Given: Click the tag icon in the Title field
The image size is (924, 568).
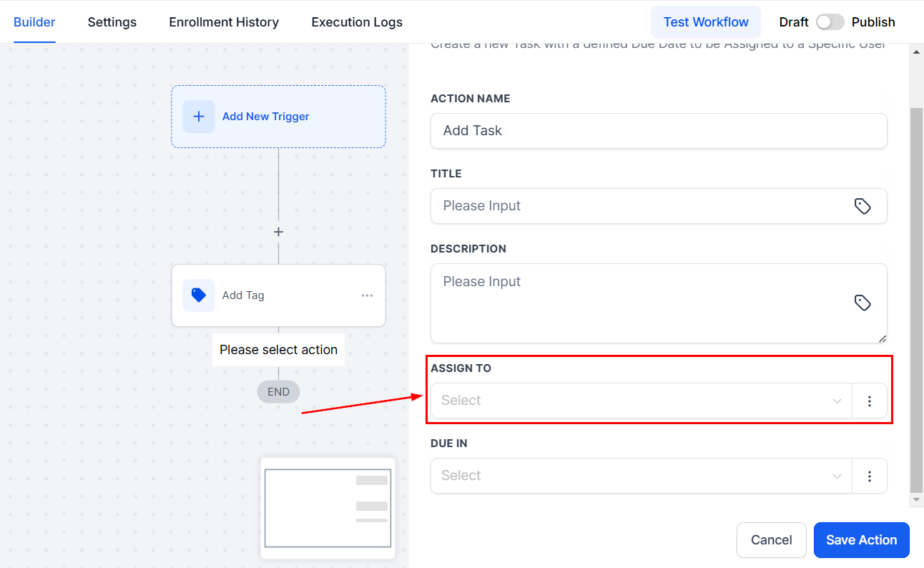Looking at the screenshot, I should pyautogui.click(x=862, y=206).
